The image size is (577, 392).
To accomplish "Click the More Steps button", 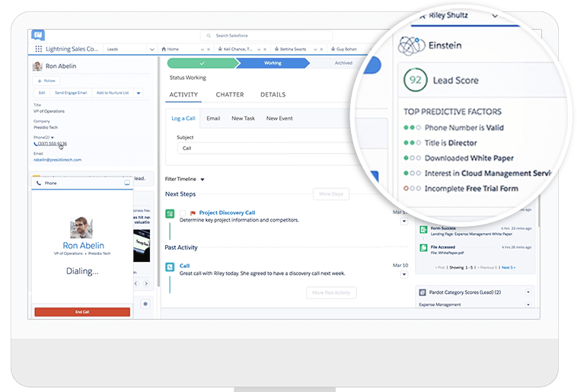I will pos(331,194).
